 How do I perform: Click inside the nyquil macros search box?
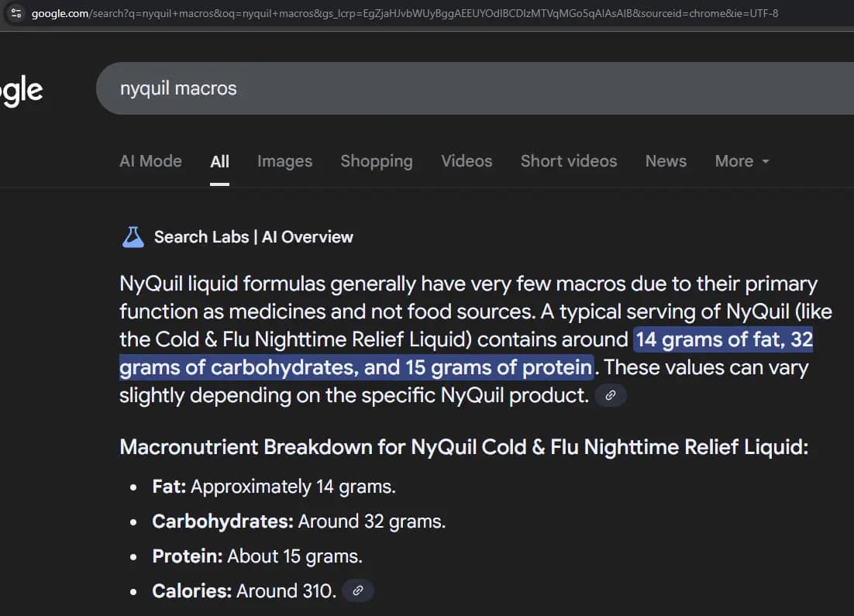(x=310, y=88)
